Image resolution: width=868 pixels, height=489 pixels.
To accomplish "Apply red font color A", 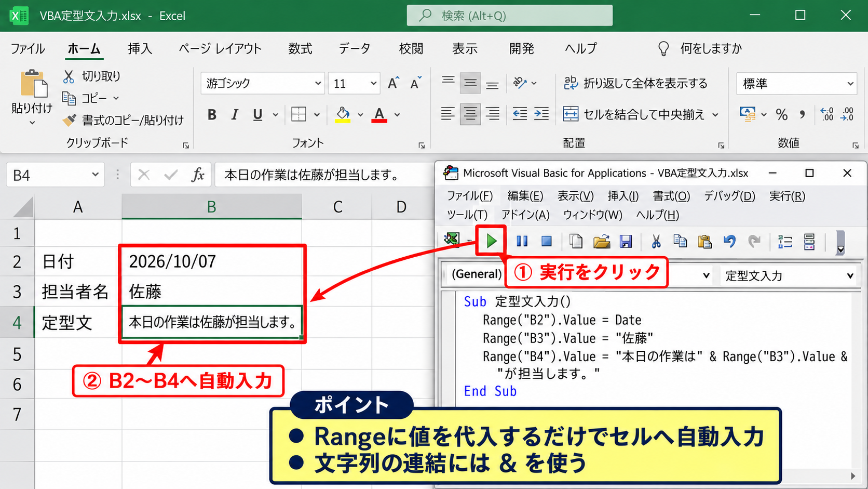I will point(379,115).
